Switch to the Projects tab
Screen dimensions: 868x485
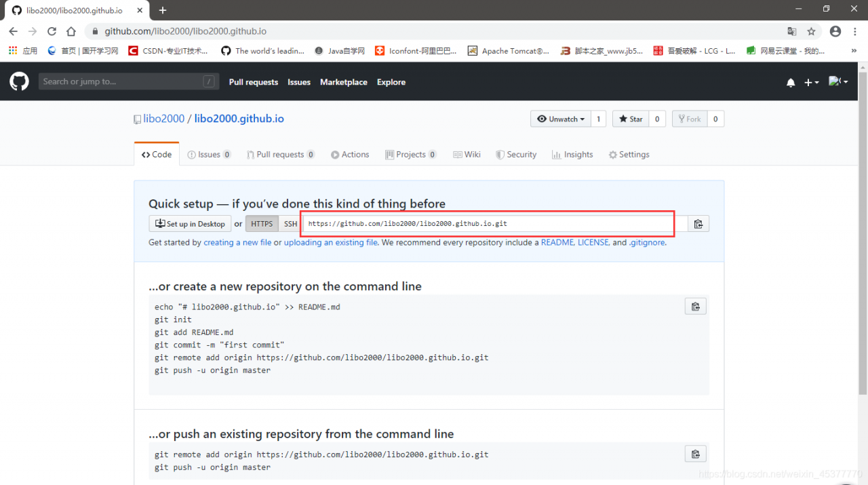click(x=411, y=155)
